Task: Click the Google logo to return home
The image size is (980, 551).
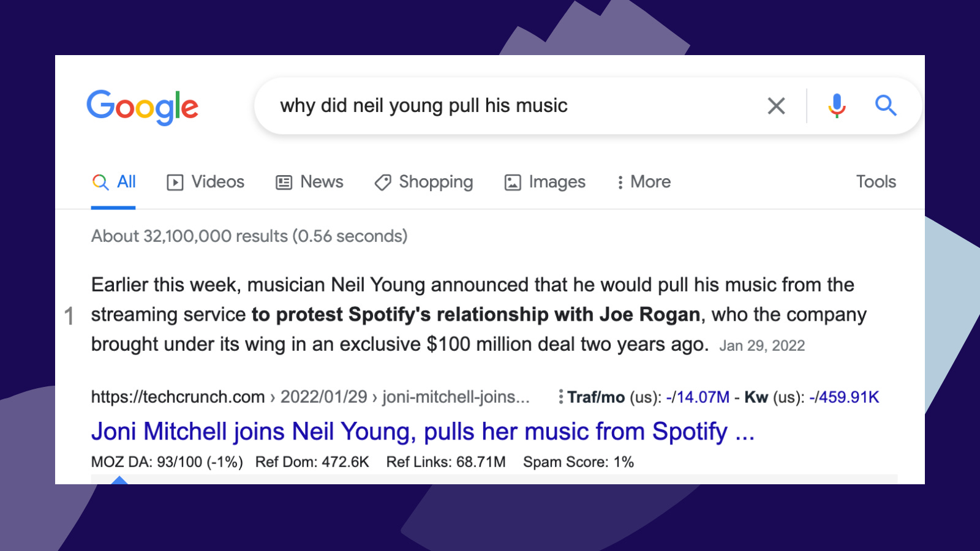Action: (143, 107)
